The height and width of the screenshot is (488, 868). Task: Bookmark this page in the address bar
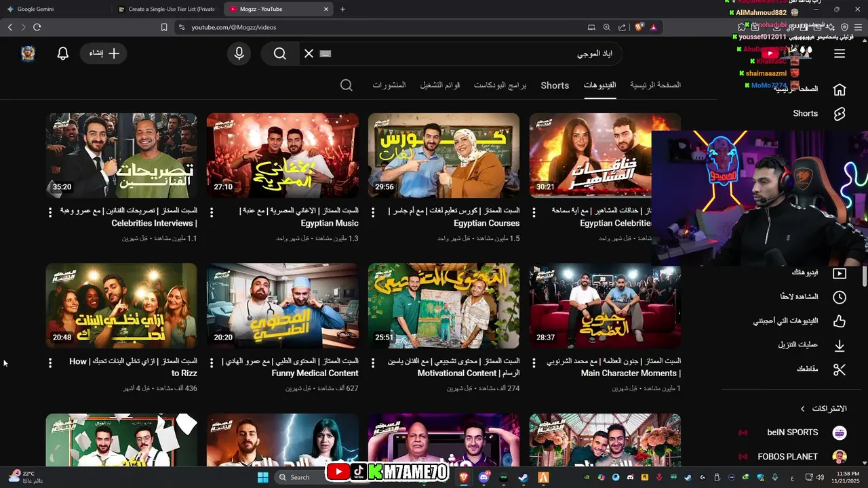click(164, 27)
